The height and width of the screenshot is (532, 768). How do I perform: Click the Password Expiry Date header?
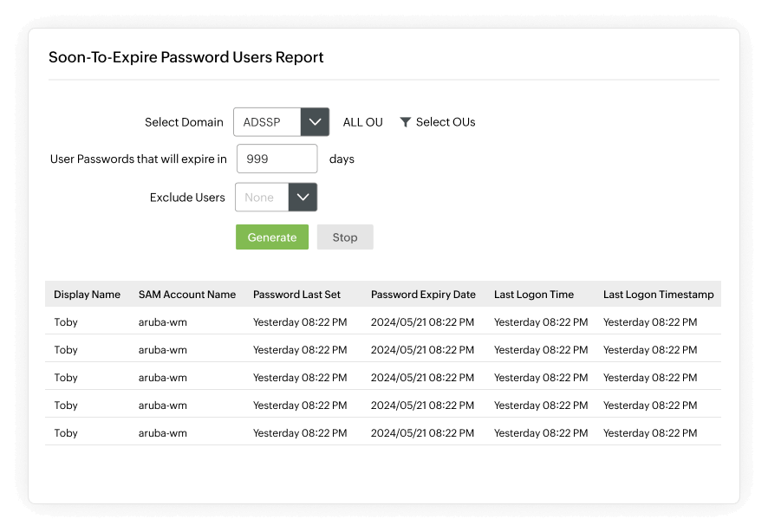[x=422, y=294]
